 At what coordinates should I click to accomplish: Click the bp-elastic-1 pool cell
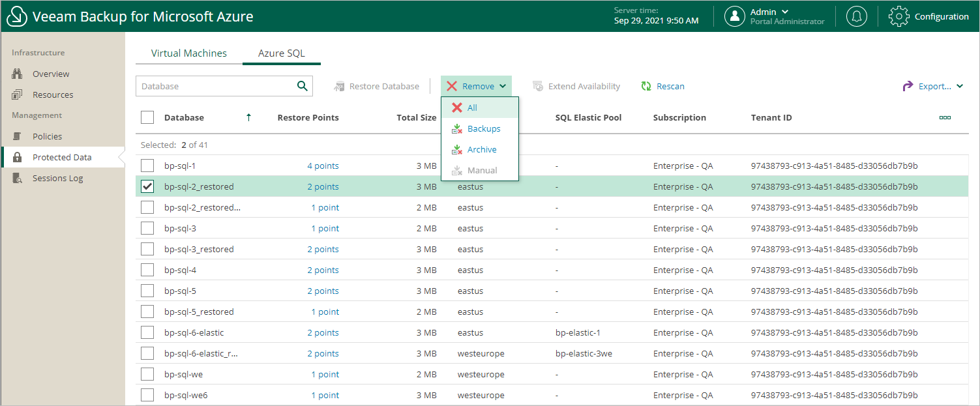[578, 332]
